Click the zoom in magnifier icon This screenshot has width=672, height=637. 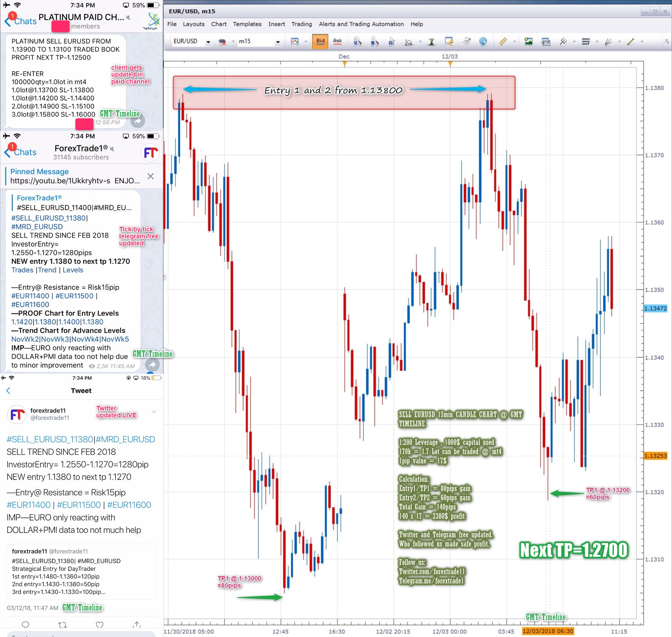point(357,42)
